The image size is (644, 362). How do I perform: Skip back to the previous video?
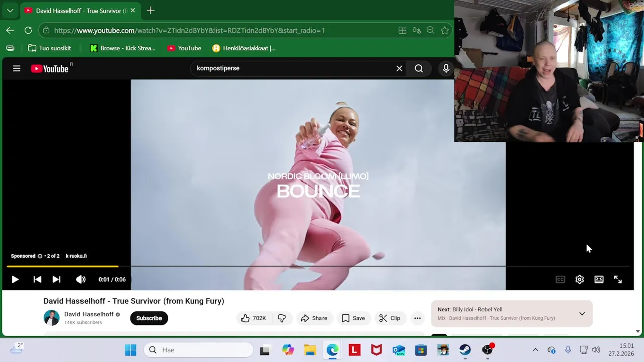[37, 279]
